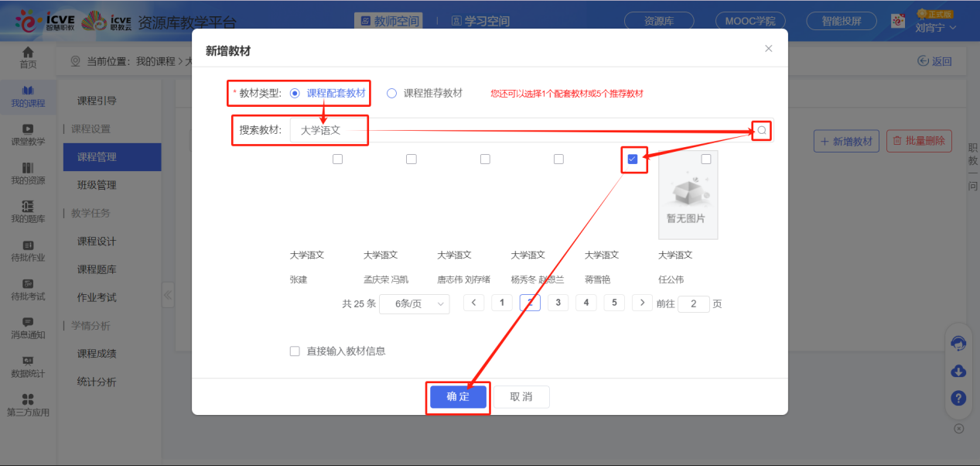Confirm the dialog with 确定 button

457,396
